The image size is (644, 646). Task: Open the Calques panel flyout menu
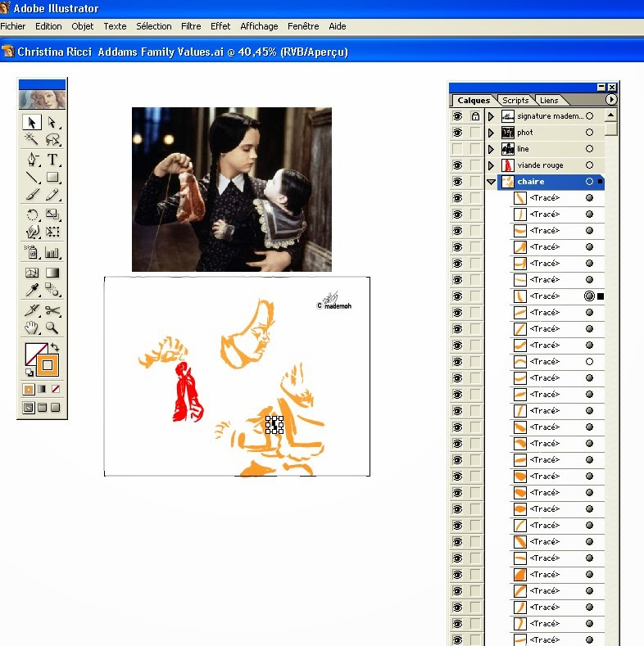pyautogui.click(x=611, y=100)
